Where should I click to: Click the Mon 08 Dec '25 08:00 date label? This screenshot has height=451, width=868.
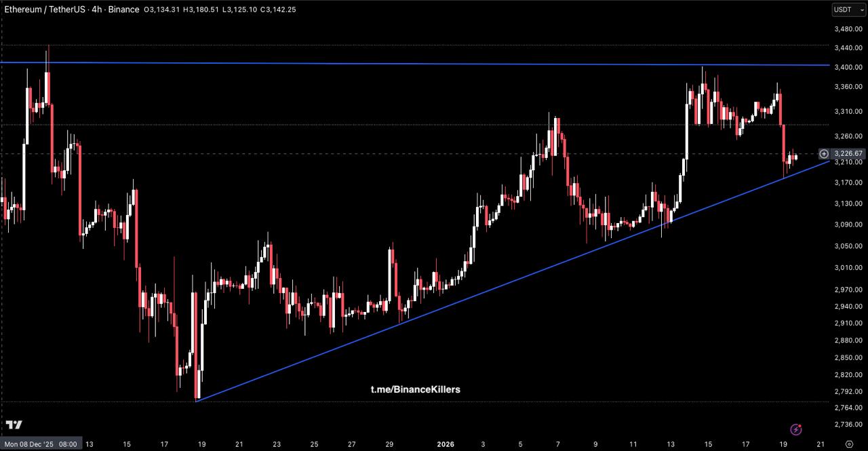click(x=41, y=444)
